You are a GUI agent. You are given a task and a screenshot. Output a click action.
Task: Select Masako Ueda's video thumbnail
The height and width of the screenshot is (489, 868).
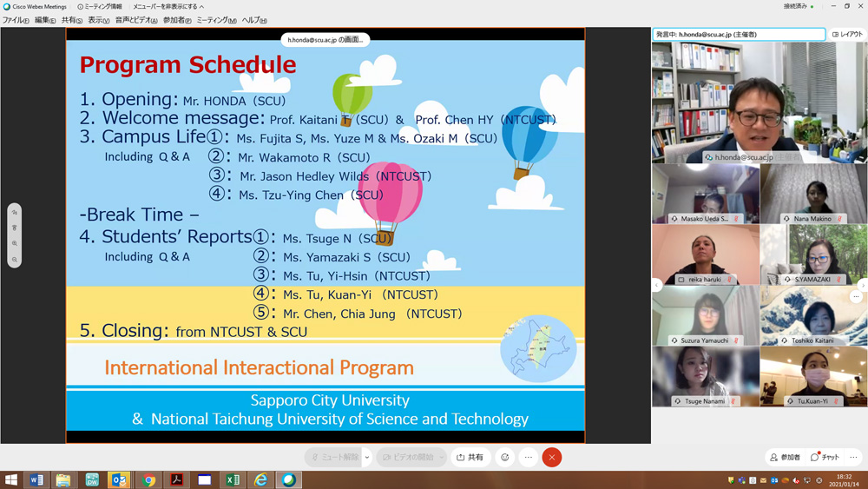[x=706, y=194]
